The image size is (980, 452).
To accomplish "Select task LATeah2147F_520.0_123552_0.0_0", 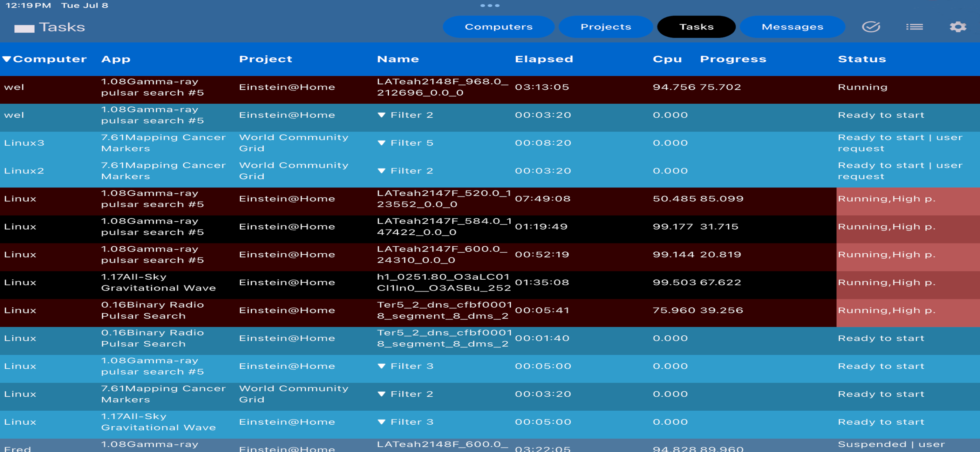I will pos(444,199).
